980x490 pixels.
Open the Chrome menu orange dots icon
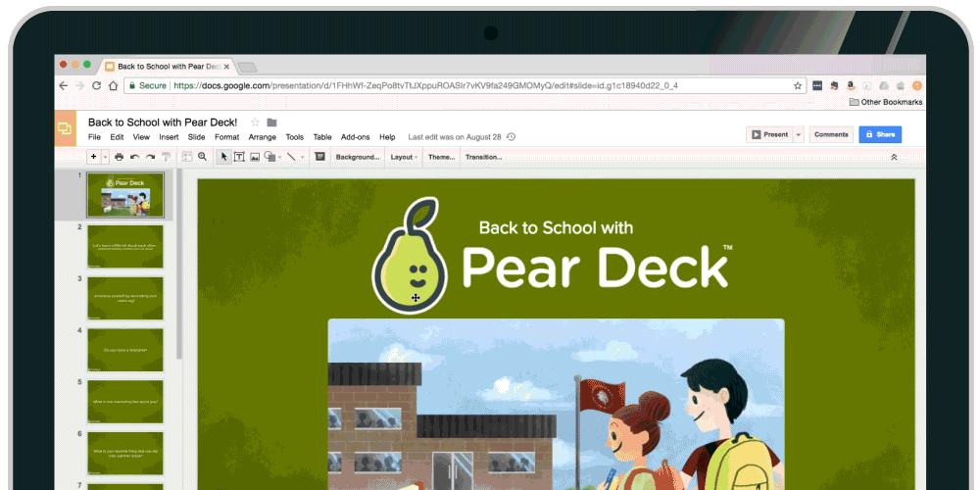click(917, 85)
